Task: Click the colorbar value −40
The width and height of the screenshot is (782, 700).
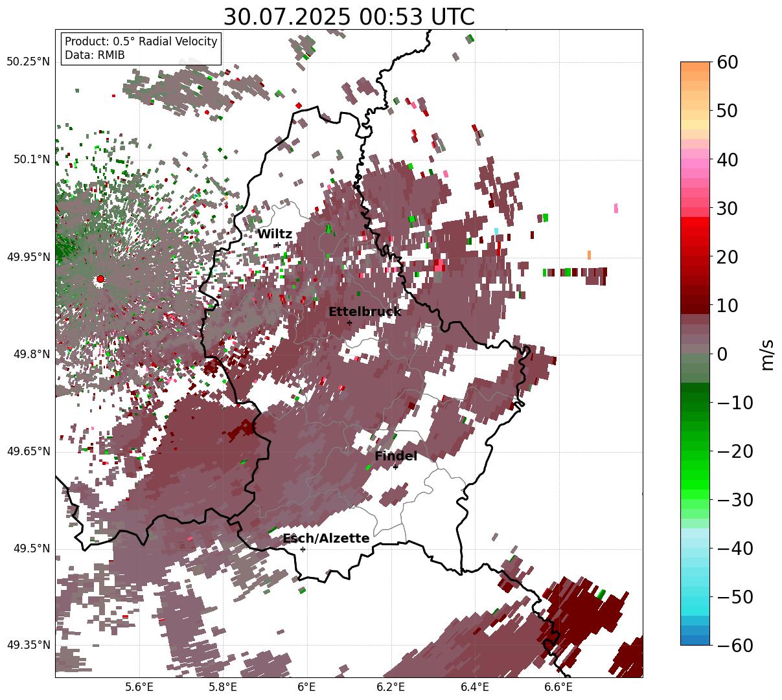Action: click(x=735, y=548)
